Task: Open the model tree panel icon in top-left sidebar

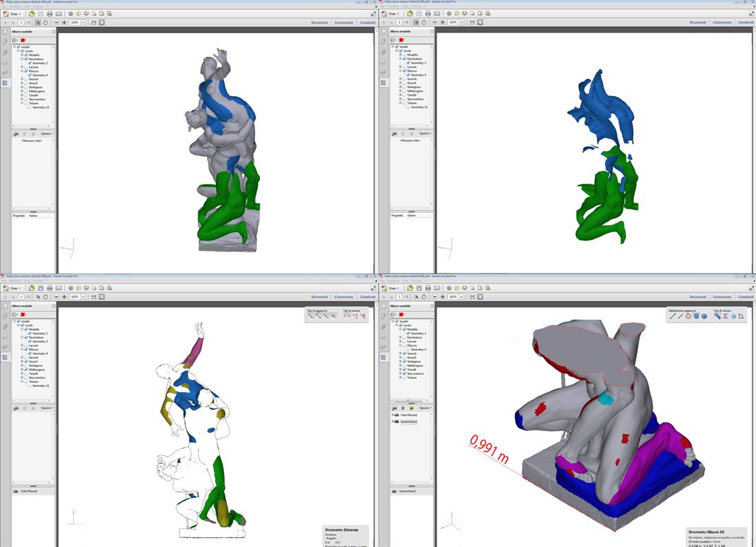Action: pos(5,83)
